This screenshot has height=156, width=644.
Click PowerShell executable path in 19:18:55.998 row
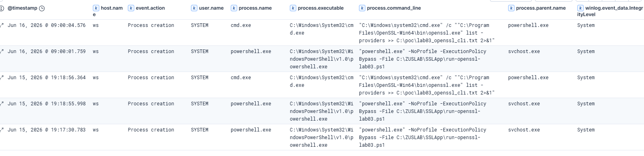tap(322, 111)
